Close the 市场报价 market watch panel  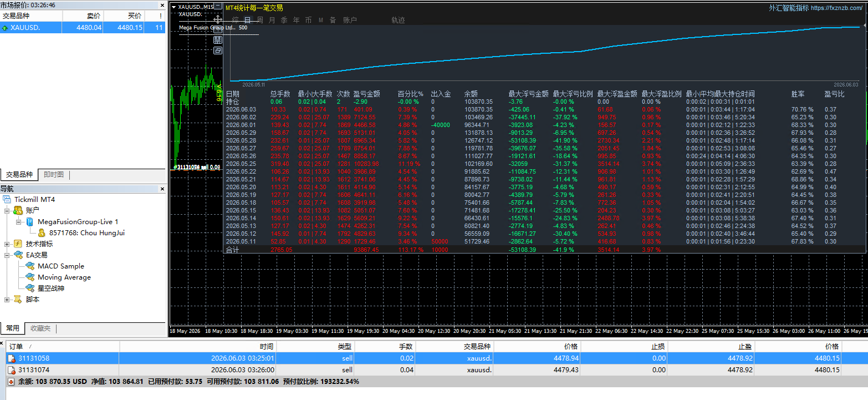click(x=162, y=4)
